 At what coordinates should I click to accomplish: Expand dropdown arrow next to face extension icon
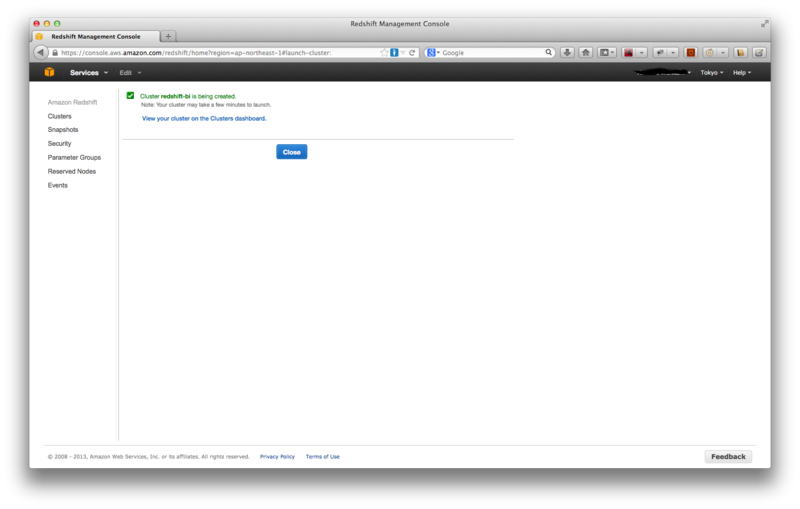(x=722, y=53)
